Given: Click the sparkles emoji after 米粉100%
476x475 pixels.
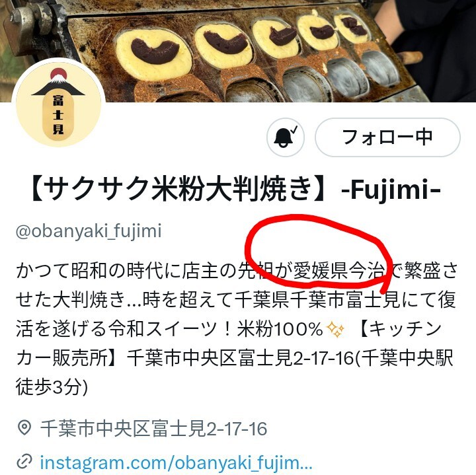Looking at the screenshot, I should (335, 330).
